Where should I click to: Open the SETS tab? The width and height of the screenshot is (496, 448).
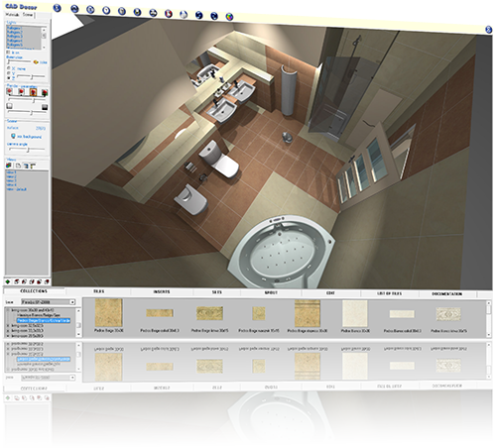[217, 292]
